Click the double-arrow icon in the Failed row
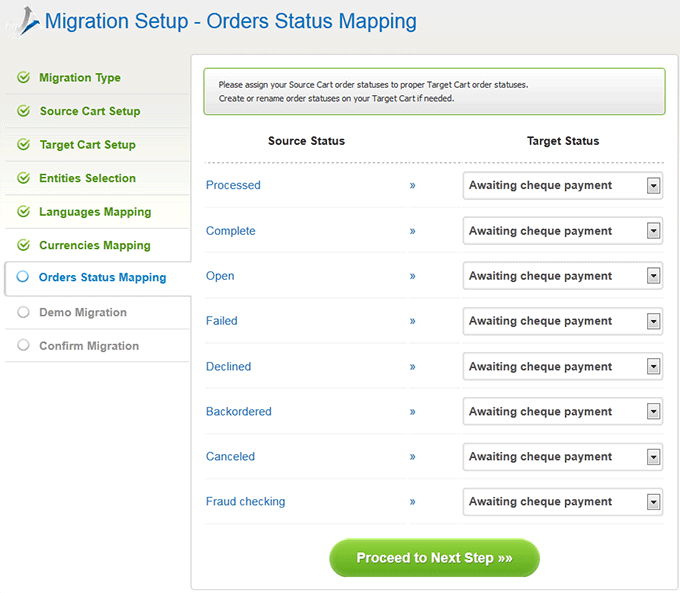Image resolution: width=680 pixels, height=593 pixels. (x=412, y=321)
